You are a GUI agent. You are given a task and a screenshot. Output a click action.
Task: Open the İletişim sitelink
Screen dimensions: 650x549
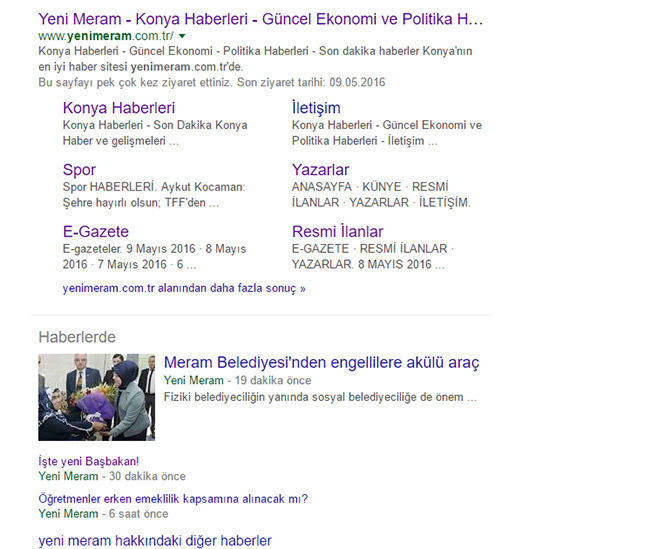tap(316, 108)
